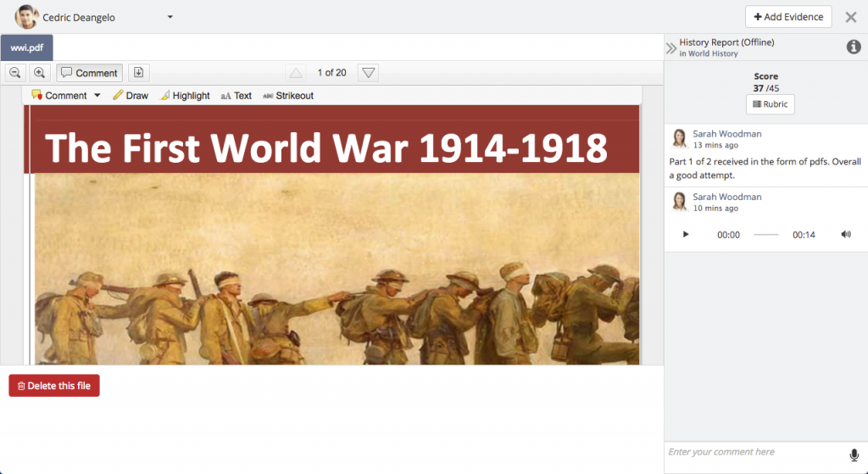The image size is (868, 474).
Task: Select the Text annotation tool
Action: point(236,95)
